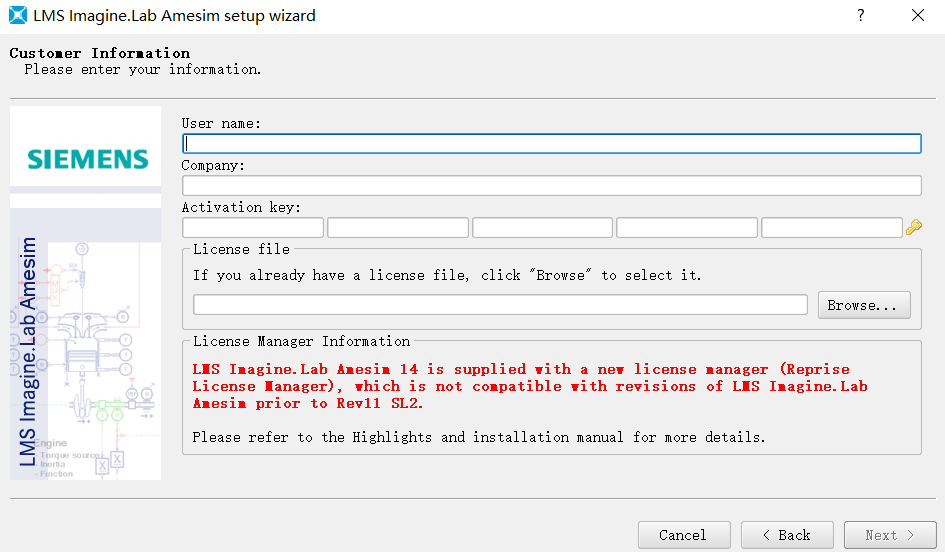The height and width of the screenshot is (552, 945).
Task: Click the Amesim app icon in title bar
Action: tap(18, 15)
